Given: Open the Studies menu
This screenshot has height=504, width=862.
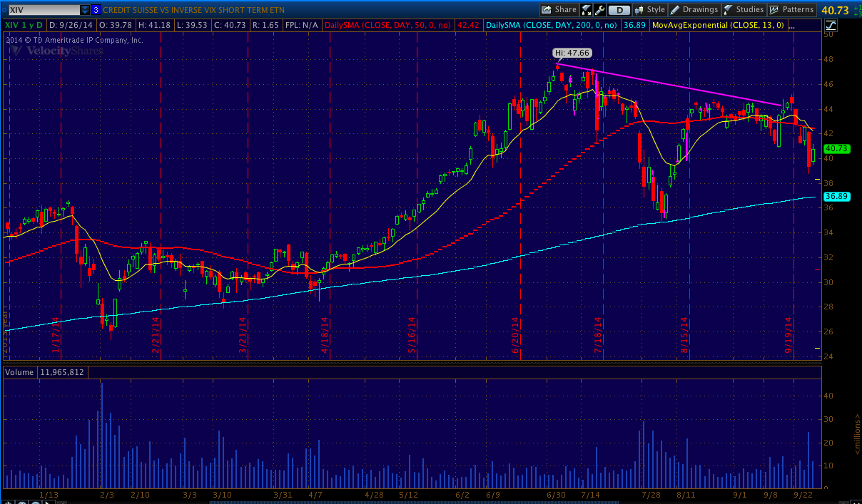Looking at the screenshot, I should (x=744, y=10).
